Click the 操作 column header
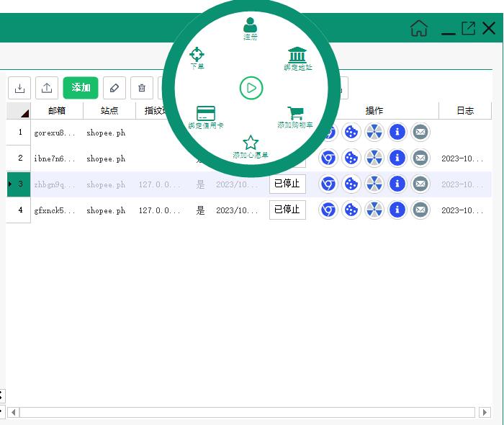This screenshot has width=504, height=425. tap(374, 111)
